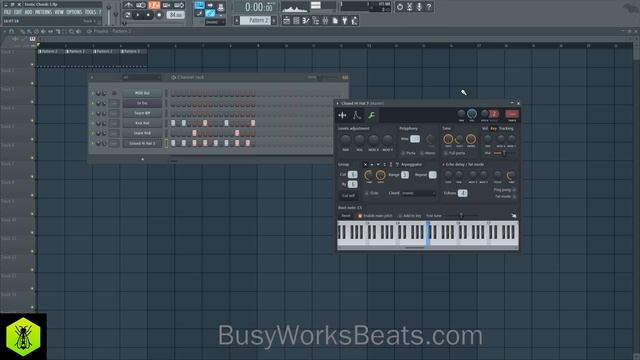The image size is (640, 360).
Task: Toggle the metronome icon in transport panel
Action: pos(129,5)
